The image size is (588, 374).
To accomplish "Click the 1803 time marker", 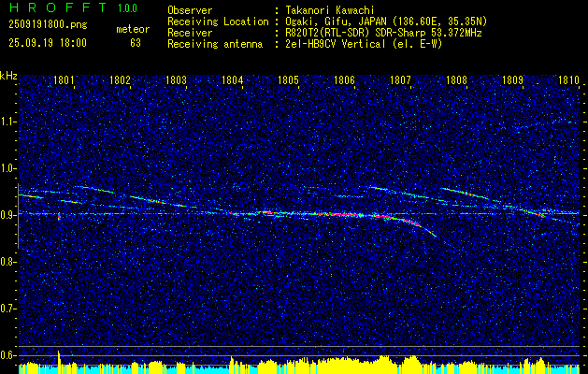I will click(177, 80).
